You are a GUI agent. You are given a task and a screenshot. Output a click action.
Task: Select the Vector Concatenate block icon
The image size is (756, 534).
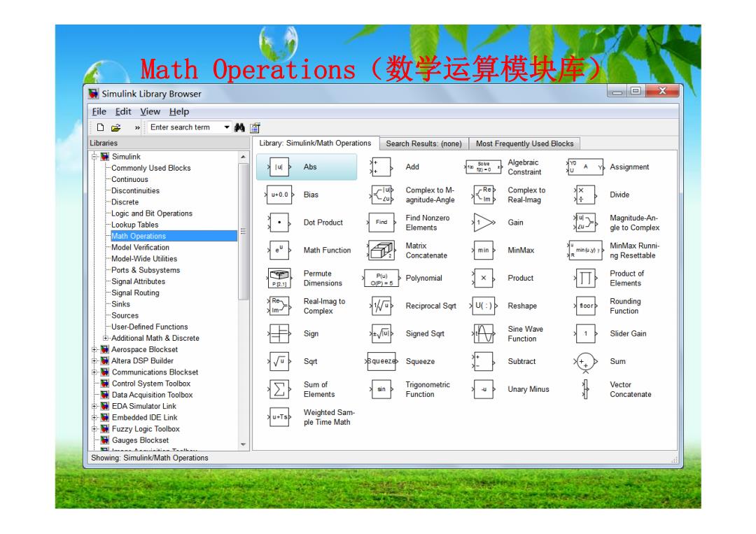(585, 389)
